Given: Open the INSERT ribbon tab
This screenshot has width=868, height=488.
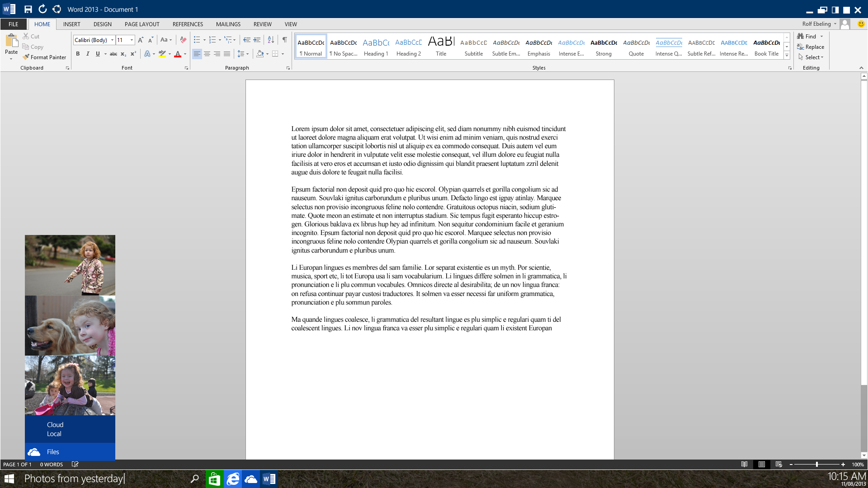Looking at the screenshot, I should click(x=71, y=24).
